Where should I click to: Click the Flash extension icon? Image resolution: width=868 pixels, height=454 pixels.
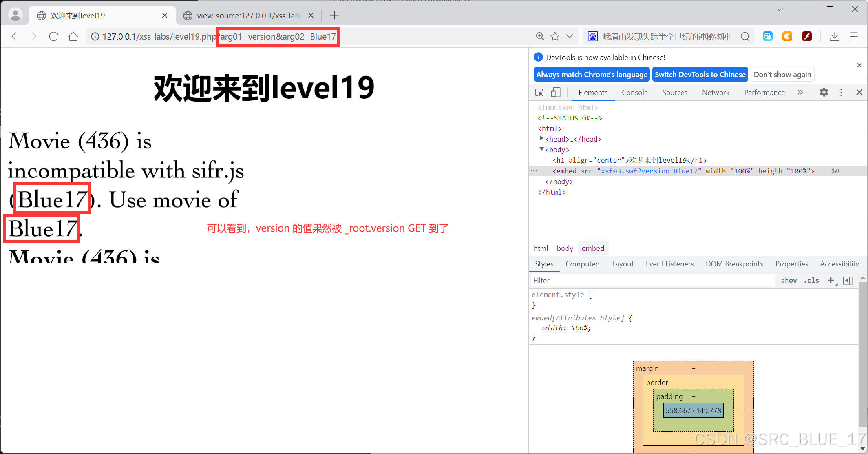(806, 36)
